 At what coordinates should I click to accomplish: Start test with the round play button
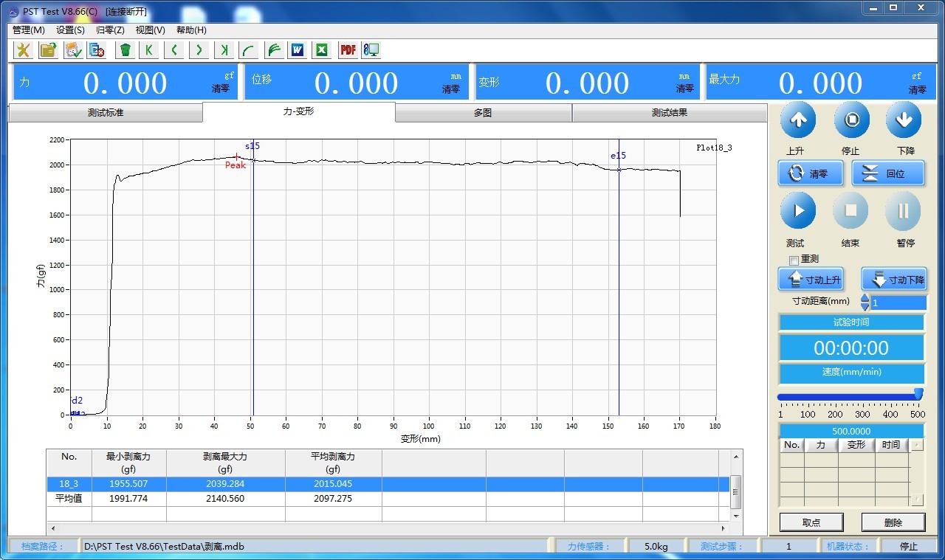click(x=798, y=211)
